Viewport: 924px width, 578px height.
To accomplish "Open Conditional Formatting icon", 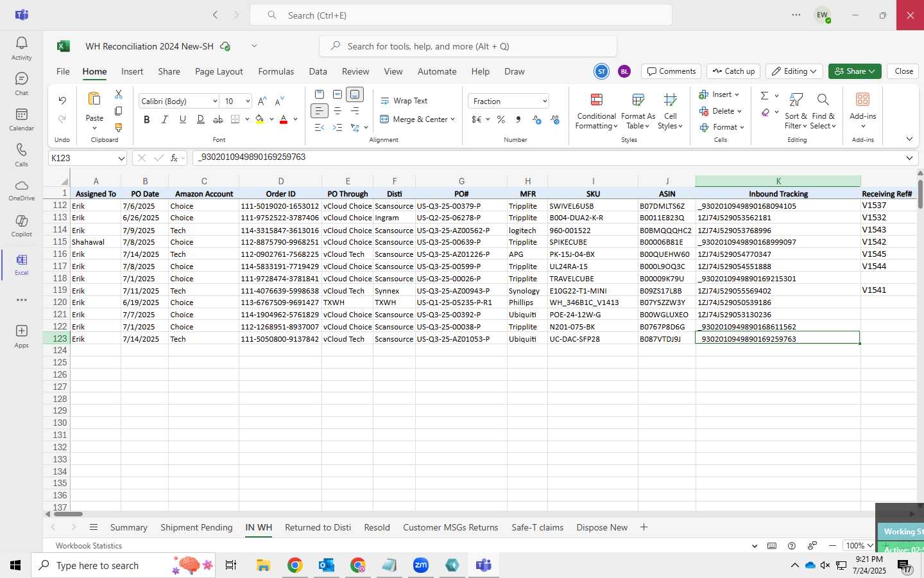I will point(596,100).
